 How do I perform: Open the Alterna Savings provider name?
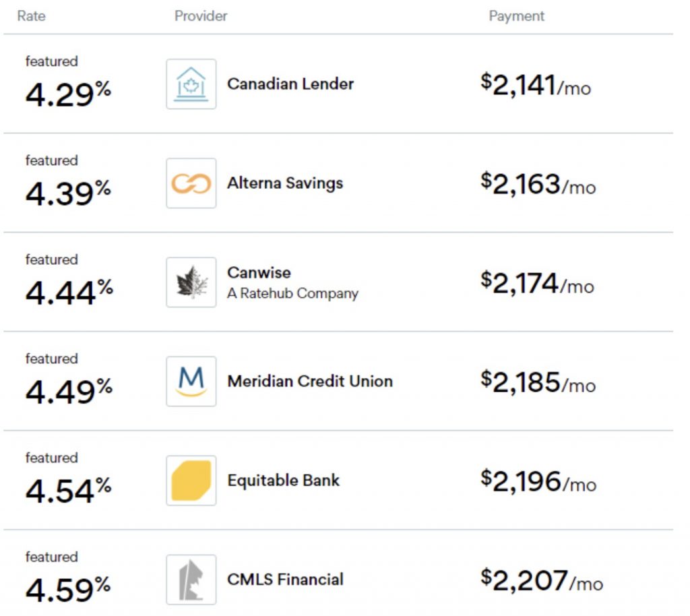pos(285,183)
